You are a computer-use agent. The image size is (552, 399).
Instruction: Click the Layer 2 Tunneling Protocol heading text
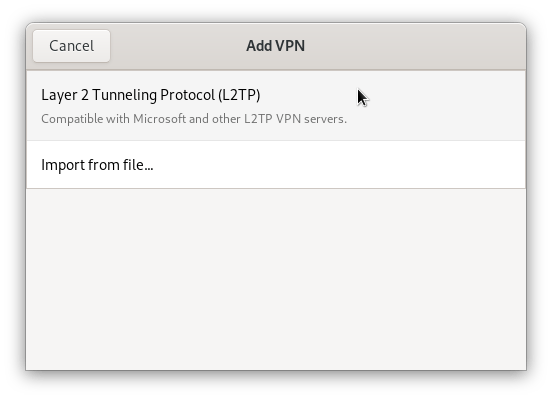tap(151, 95)
